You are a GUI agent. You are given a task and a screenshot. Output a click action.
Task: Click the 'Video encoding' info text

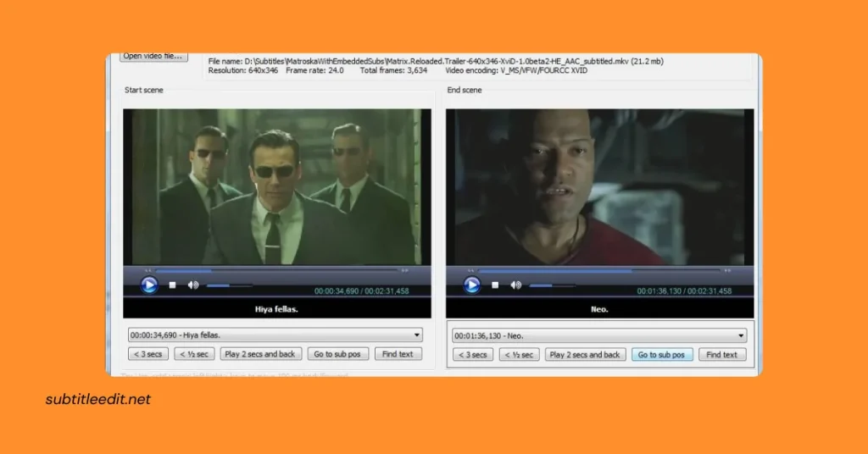click(516, 71)
